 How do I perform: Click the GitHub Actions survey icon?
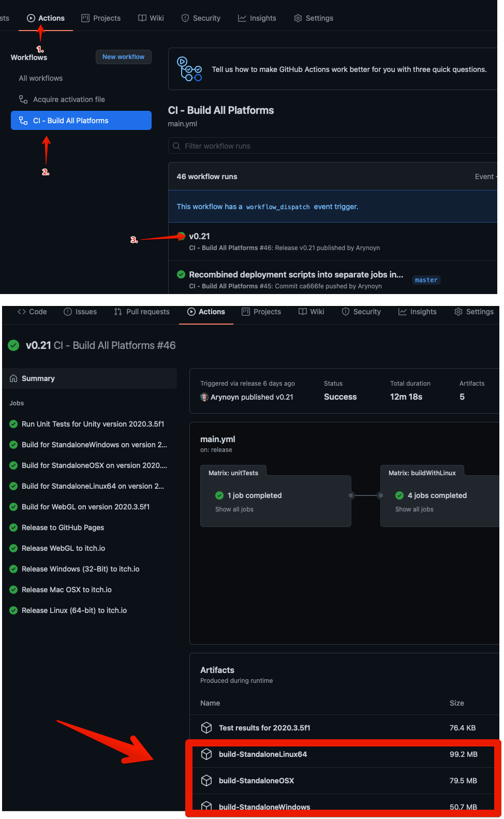coord(189,69)
